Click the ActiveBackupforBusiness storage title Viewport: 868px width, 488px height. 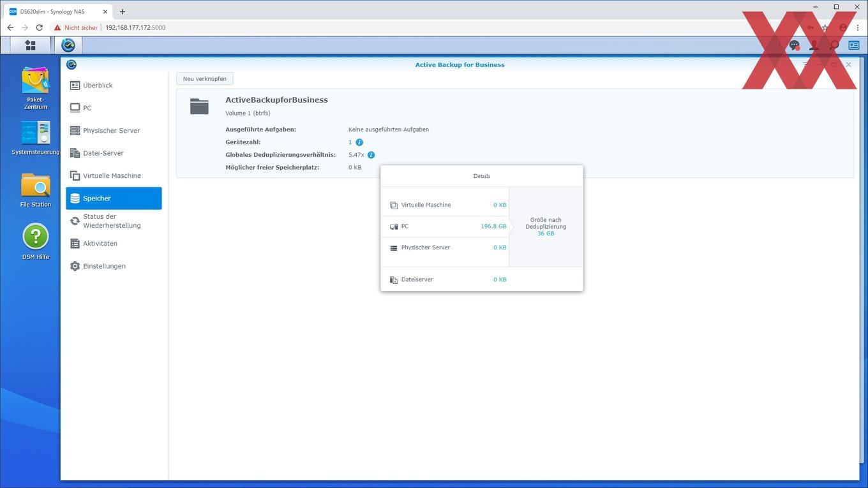tap(276, 100)
